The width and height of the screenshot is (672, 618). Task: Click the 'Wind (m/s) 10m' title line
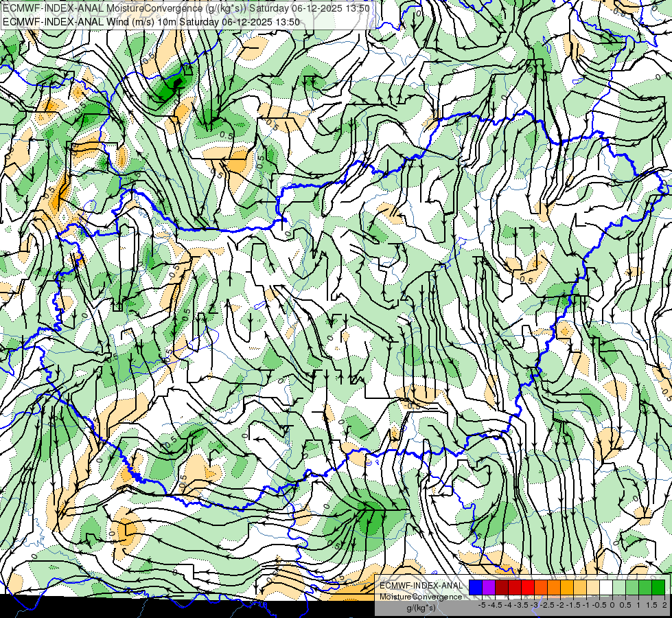(x=151, y=22)
